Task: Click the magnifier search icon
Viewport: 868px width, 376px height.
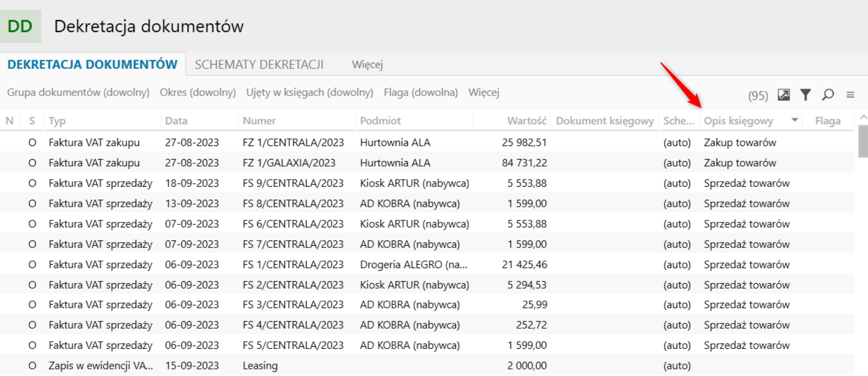Action: point(828,95)
